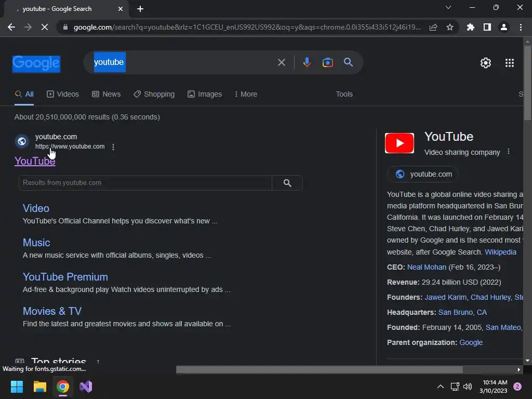The image size is (532, 399).
Task: Open the YouTube Premium sitelink
Action: pyautogui.click(x=65, y=277)
